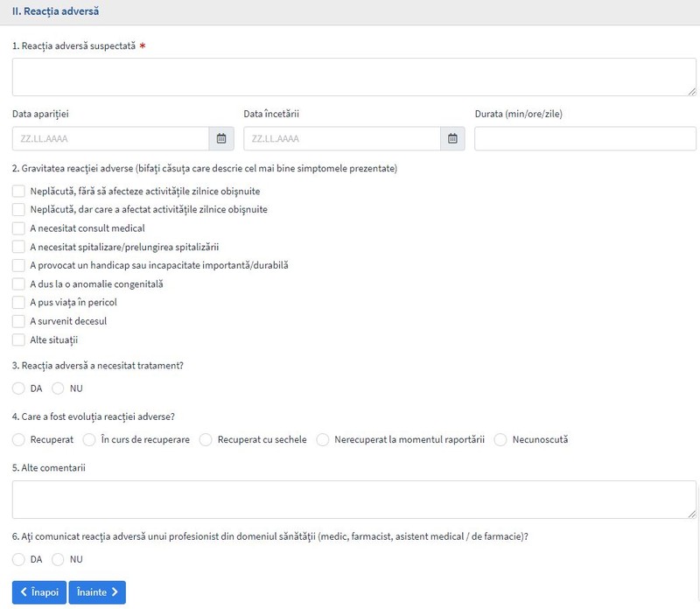This screenshot has width=700, height=609.
Task: Tick 'A necesitat spitalizare/prelungirea spitalizării' checkbox
Action: click(18, 247)
